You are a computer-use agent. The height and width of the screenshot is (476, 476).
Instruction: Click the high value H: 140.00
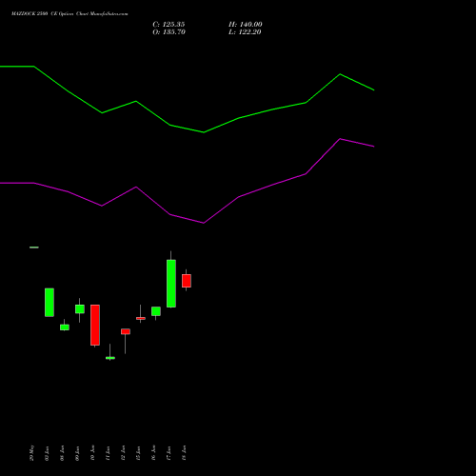[246, 25]
